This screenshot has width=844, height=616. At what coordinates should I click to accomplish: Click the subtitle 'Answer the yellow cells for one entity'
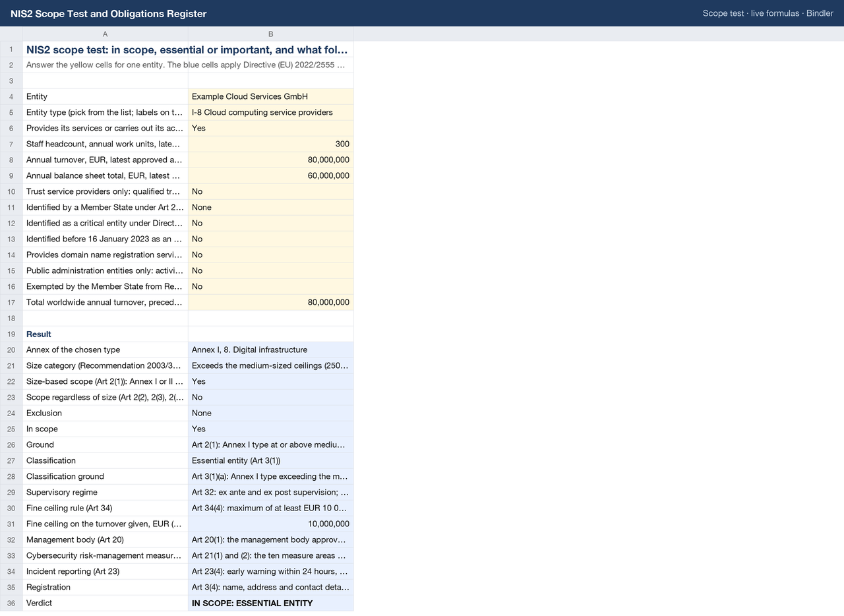pos(188,65)
